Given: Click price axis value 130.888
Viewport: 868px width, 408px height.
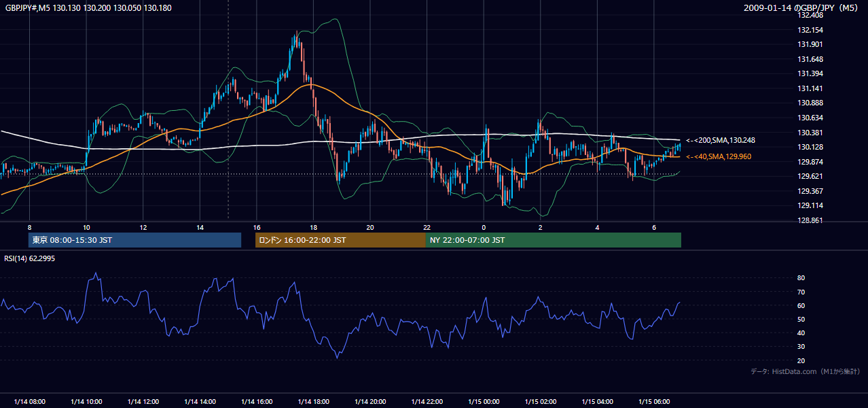Looking at the screenshot, I should 812,103.
